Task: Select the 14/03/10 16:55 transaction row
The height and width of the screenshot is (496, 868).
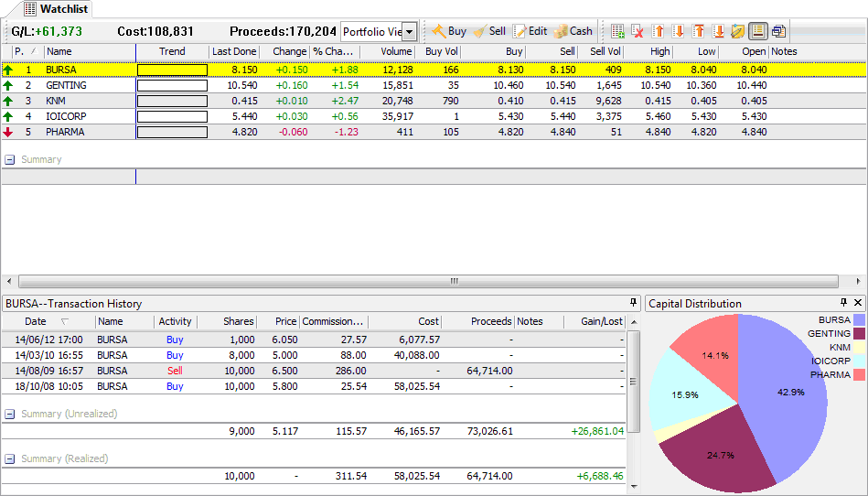Action: 314,355
